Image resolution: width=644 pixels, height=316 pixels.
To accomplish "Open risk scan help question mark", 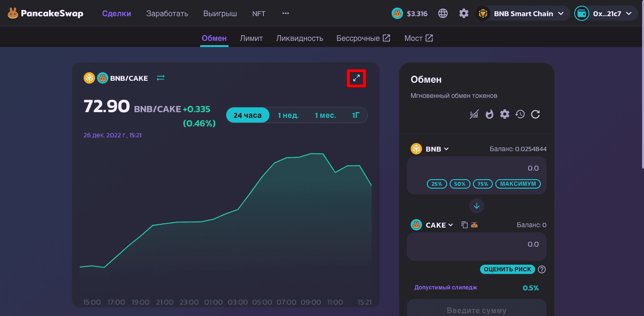I will pos(542,269).
